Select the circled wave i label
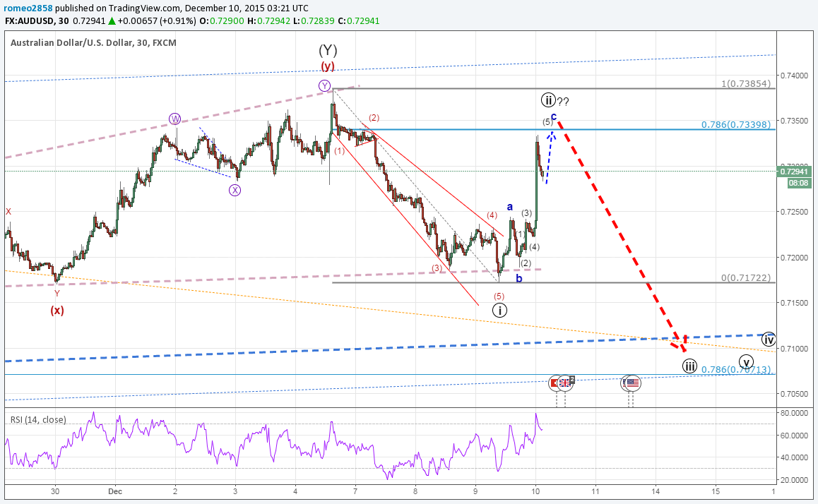Screen dimensions: 818x504 tap(499, 311)
